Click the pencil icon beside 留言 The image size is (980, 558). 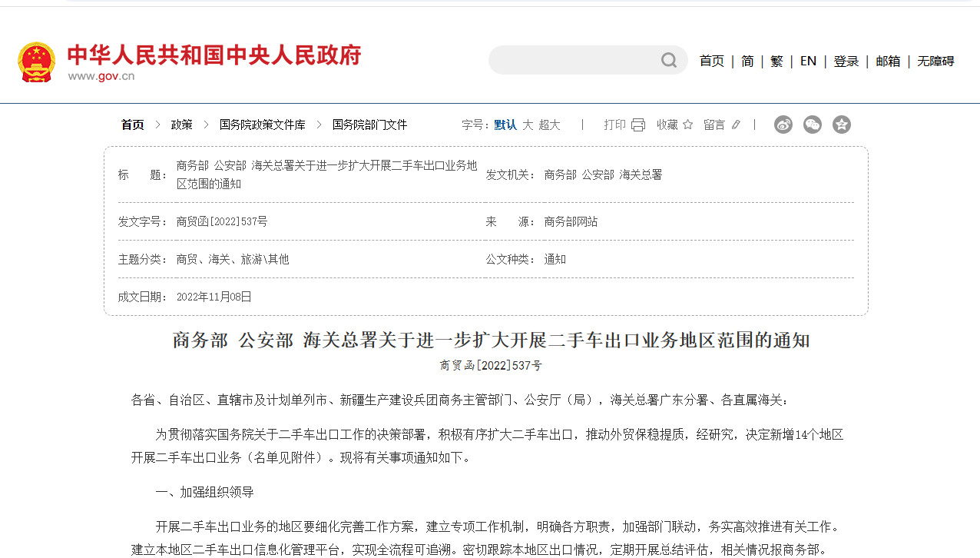736,125
